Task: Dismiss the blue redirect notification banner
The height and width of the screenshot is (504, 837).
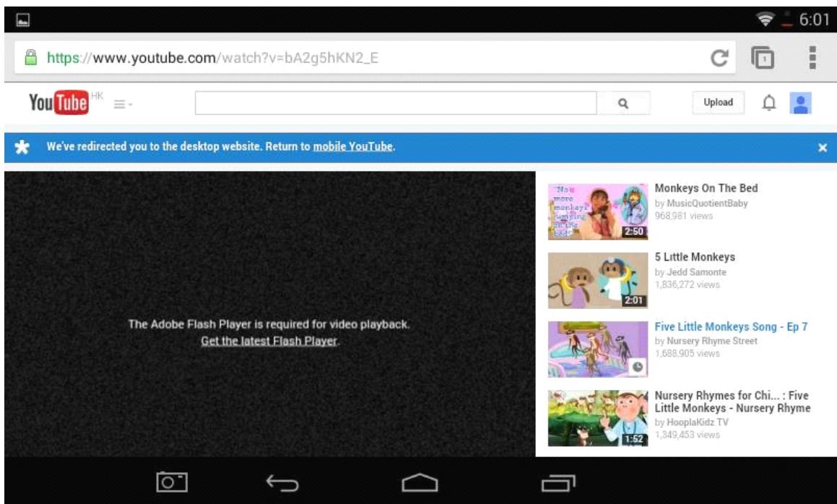Action: (822, 148)
